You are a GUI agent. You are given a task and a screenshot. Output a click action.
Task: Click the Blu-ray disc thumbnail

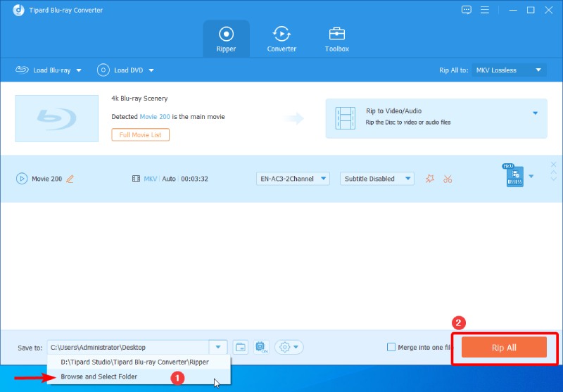click(57, 118)
